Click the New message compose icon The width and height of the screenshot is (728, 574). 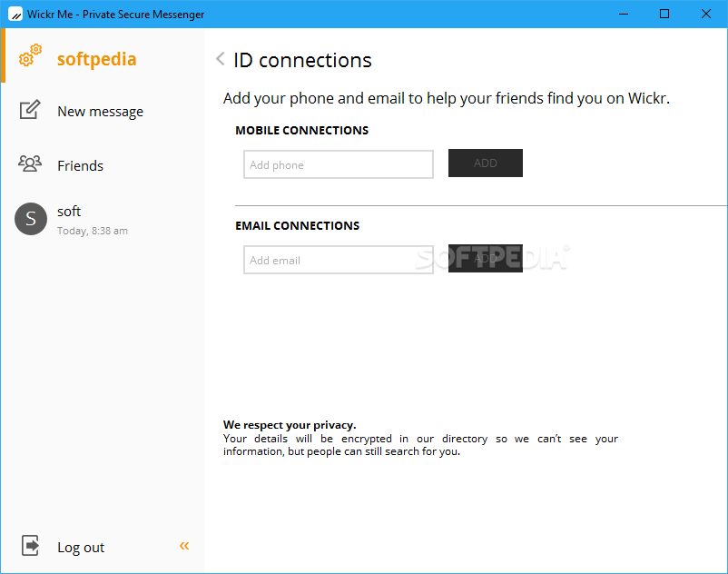click(30, 110)
